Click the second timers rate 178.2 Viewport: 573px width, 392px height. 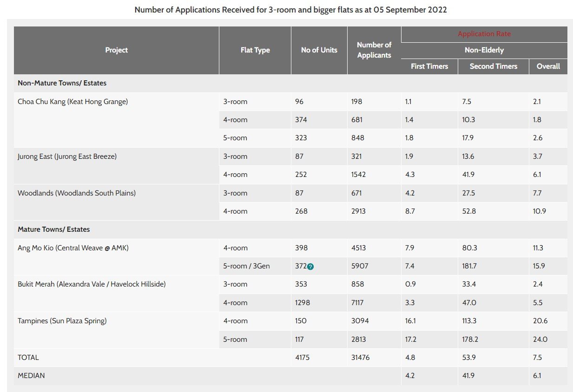(x=470, y=340)
